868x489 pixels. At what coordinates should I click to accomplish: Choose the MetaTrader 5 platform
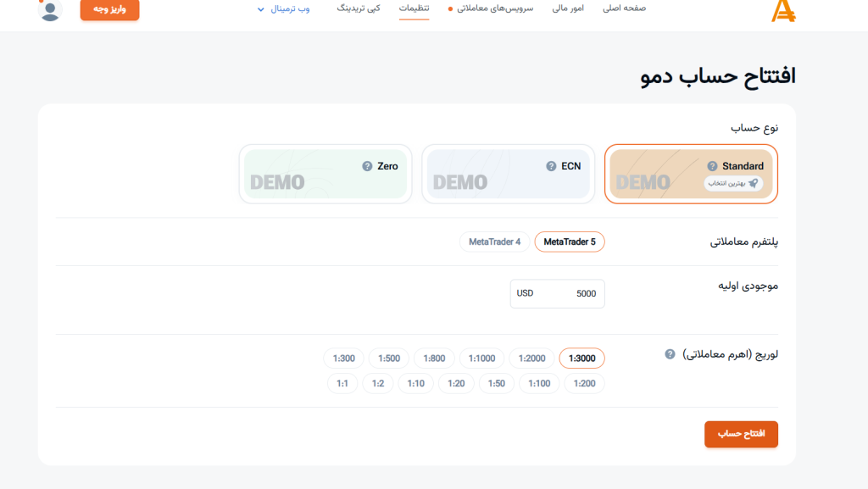click(570, 242)
